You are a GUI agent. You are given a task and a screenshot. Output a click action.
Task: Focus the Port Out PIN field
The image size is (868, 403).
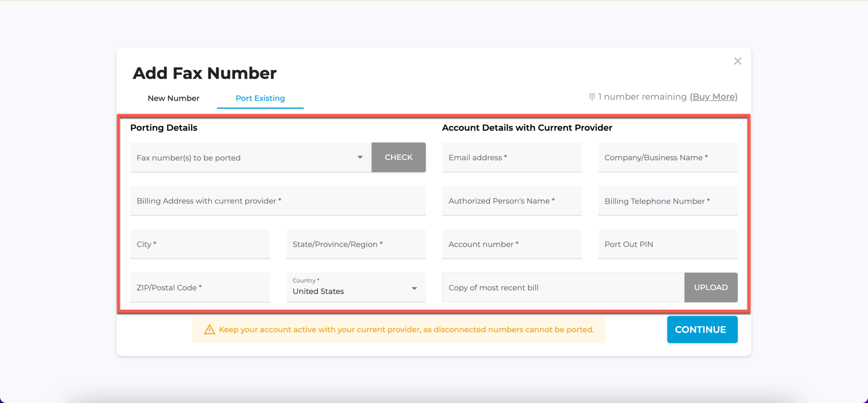668,244
